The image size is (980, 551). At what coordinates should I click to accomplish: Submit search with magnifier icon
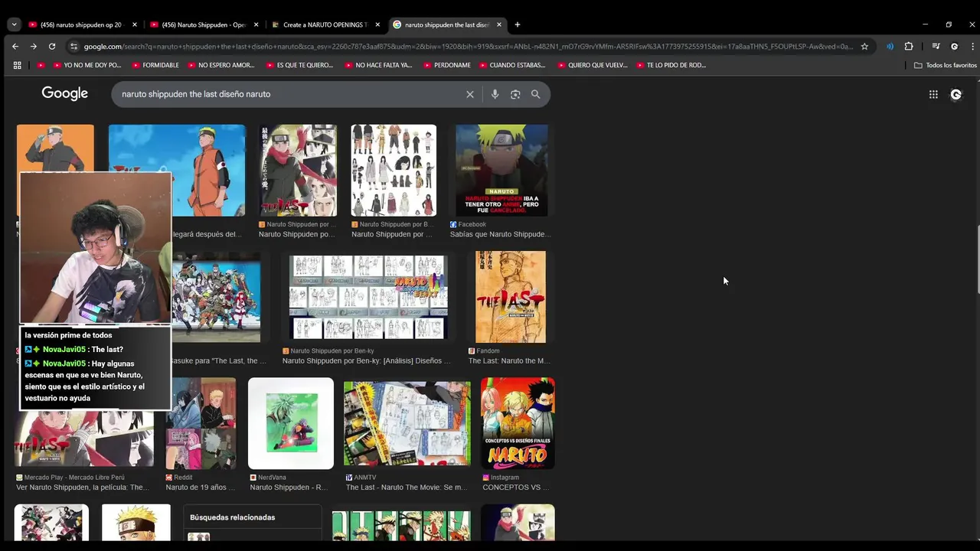(536, 94)
